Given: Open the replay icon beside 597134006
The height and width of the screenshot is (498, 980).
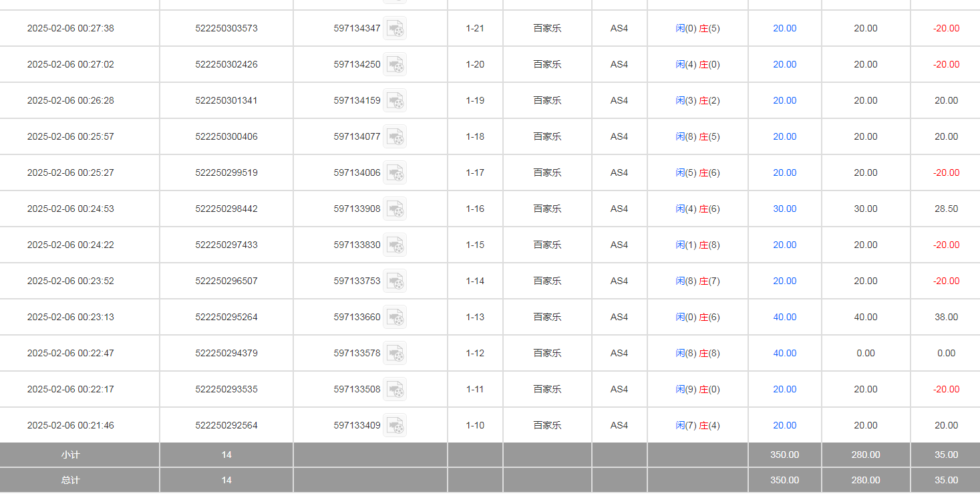Looking at the screenshot, I should (395, 172).
